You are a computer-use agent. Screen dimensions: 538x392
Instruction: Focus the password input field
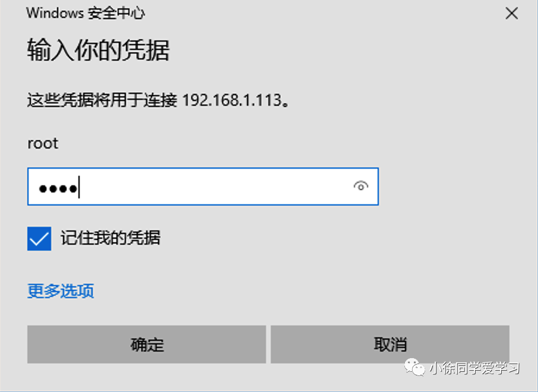[202, 186]
